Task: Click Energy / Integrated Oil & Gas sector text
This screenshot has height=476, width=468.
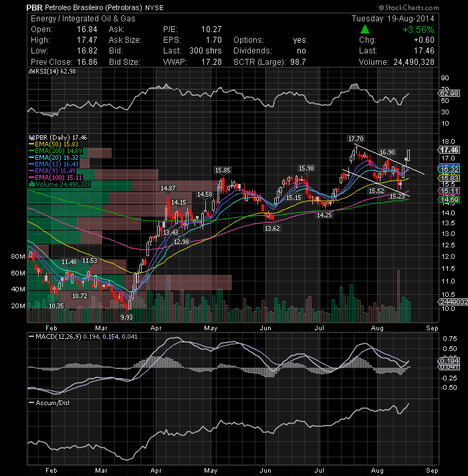Action: 83,19
